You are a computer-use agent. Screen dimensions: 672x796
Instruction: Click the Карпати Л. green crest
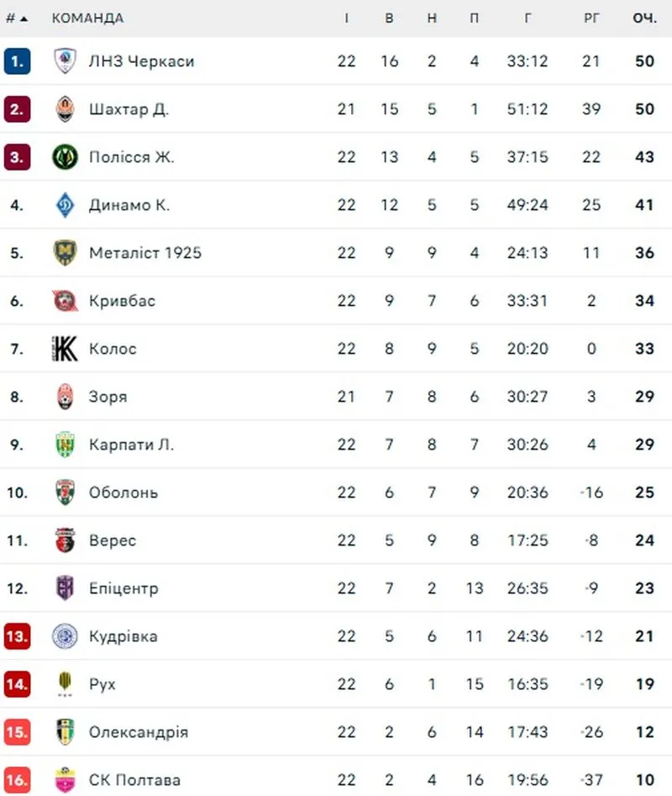tap(65, 445)
